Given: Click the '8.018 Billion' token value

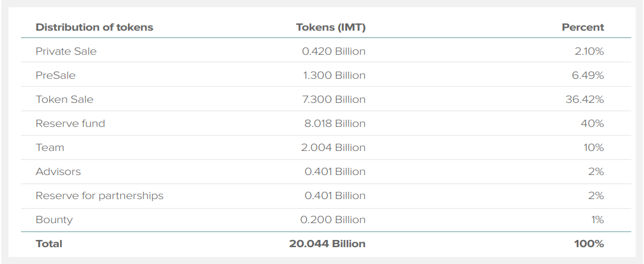Looking at the screenshot, I should 333,123.
